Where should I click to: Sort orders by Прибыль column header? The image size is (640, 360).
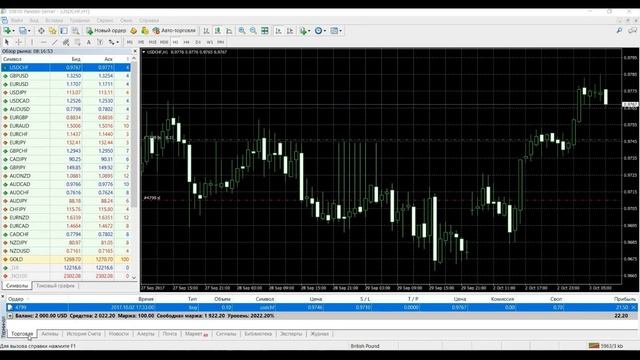[624, 299]
